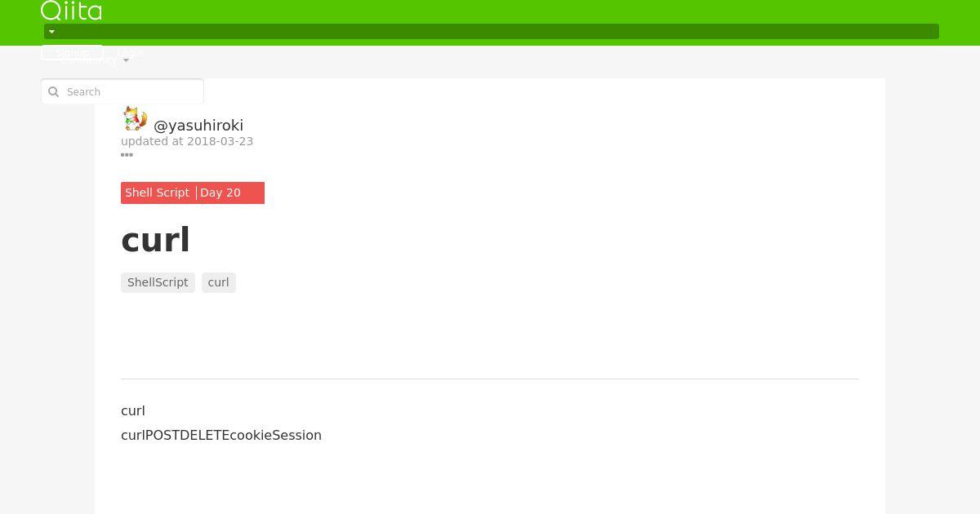980x514 pixels.
Task: Open yasuhiroki's fox avatar image
Action: tap(134, 119)
